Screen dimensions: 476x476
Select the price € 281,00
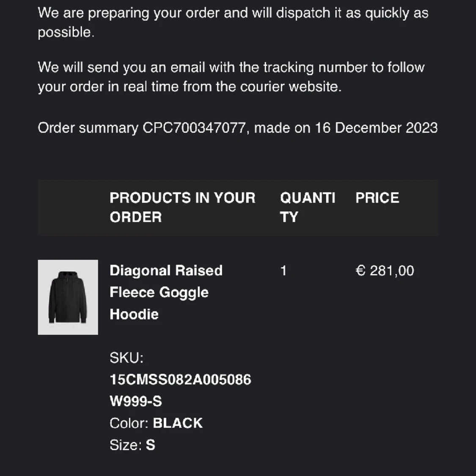(x=385, y=270)
